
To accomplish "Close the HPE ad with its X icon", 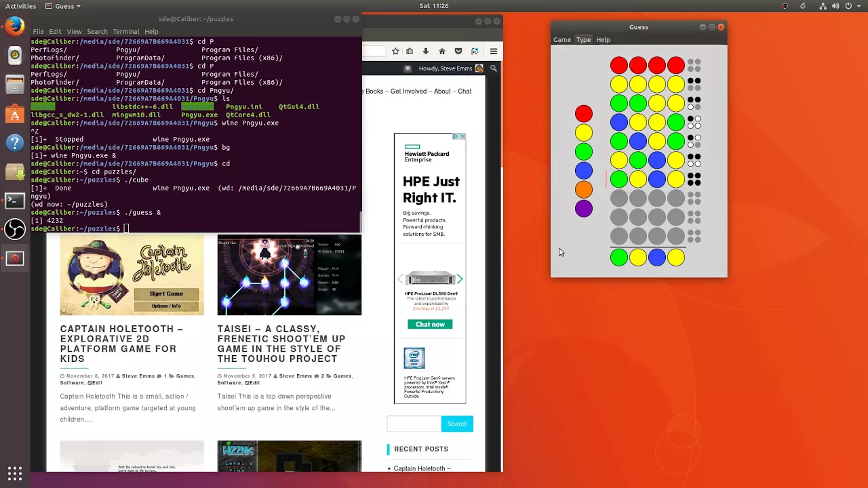I will coord(463,136).
